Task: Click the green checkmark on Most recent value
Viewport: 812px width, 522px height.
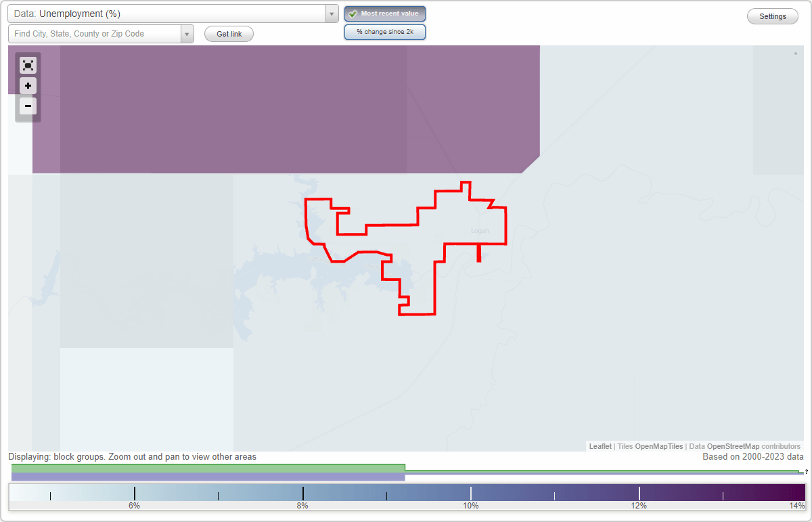Action: [352, 13]
